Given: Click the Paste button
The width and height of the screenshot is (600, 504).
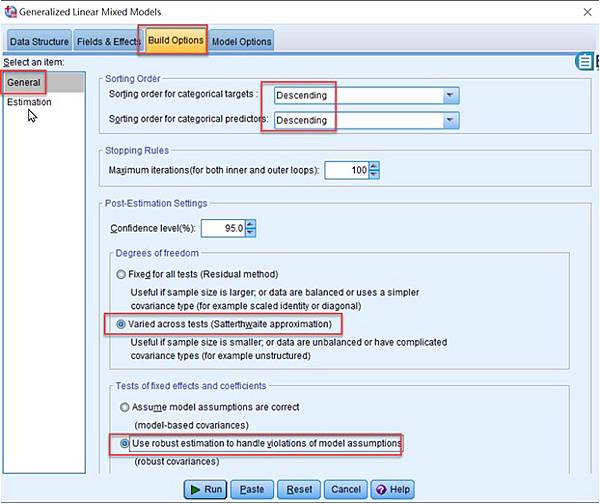Looking at the screenshot, I should click(x=252, y=489).
